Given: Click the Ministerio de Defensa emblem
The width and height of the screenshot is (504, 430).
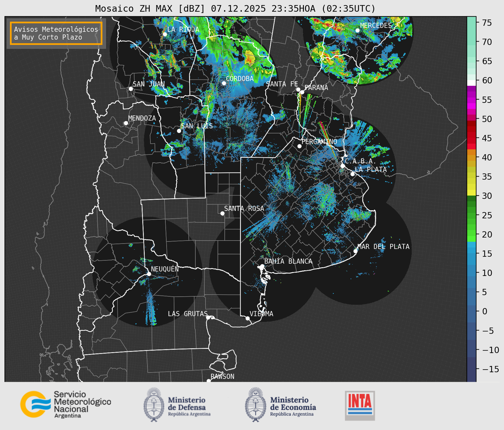Looking at the screenshot, I should (x=154, y=405).
